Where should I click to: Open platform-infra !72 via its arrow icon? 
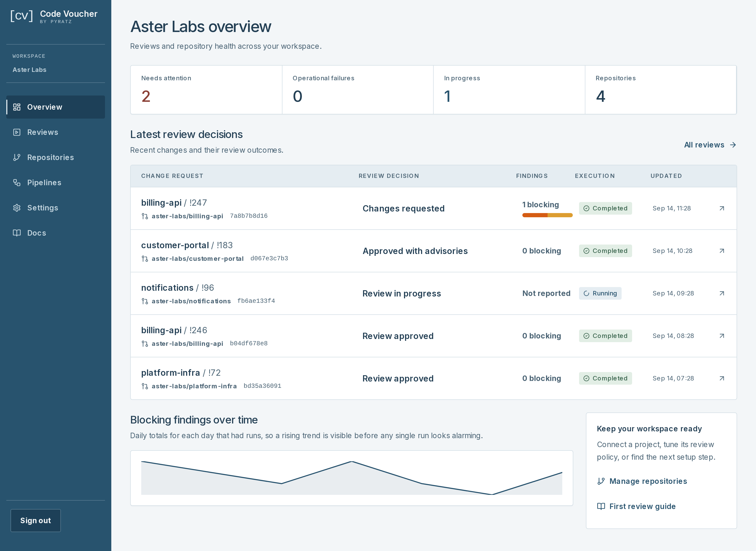(722, 379)
